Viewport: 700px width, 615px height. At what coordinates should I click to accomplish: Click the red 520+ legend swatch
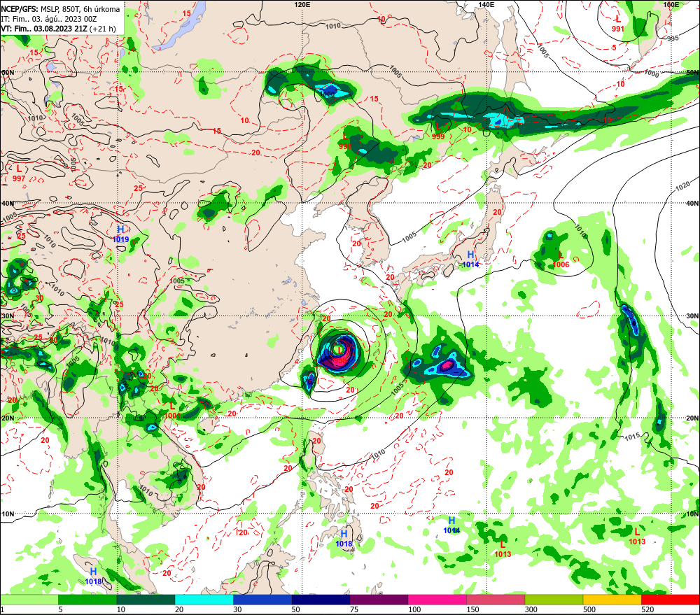pyautogui.click(x=671, y=600)
